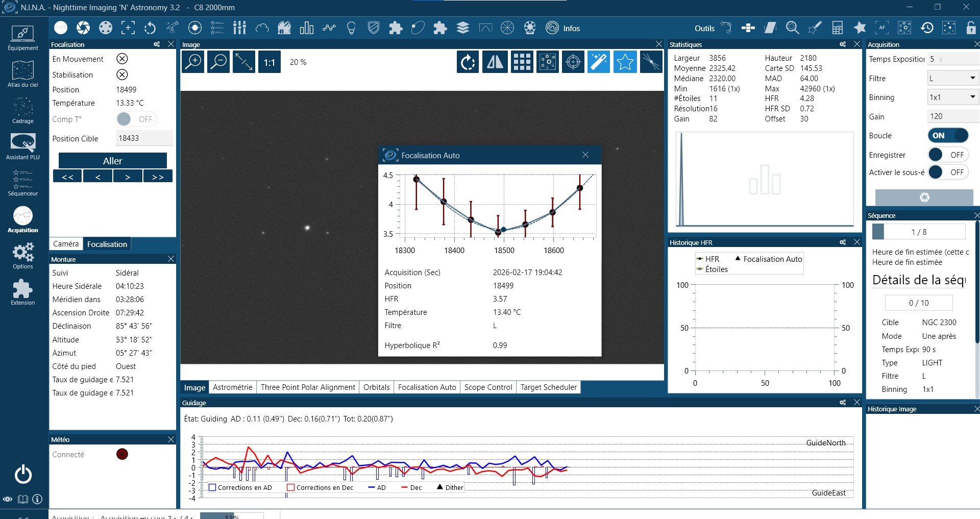Open the Séquenceur from sidebar

(22, 183)
